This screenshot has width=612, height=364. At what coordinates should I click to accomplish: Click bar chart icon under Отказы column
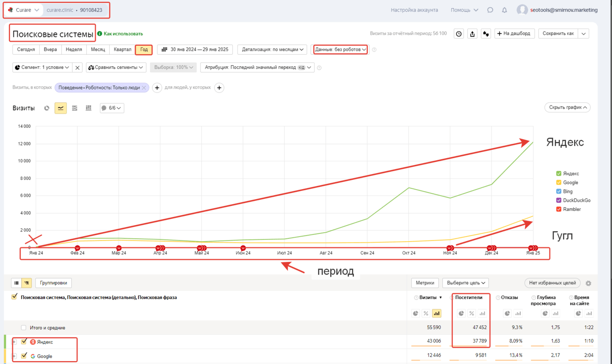tap(518, 313)
